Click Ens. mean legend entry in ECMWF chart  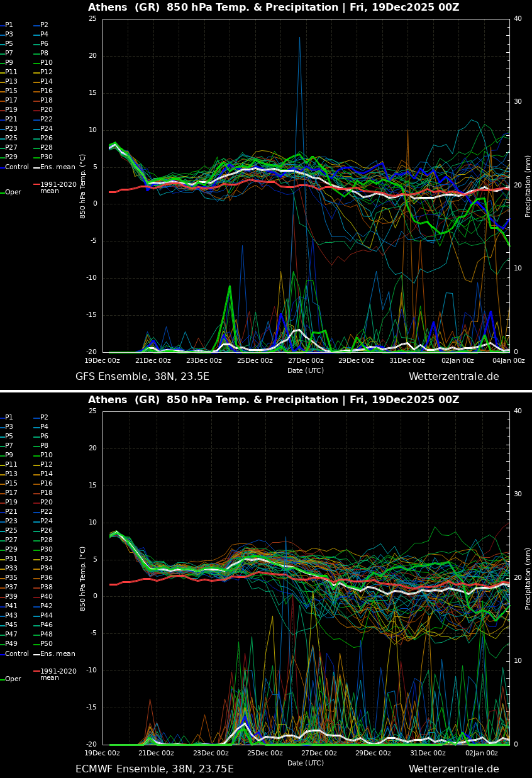point(57,654)
